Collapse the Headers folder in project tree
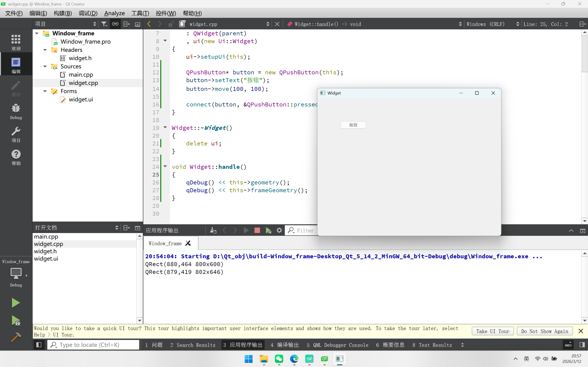This screenshot has height=367, width=588. tap(45, 50)
